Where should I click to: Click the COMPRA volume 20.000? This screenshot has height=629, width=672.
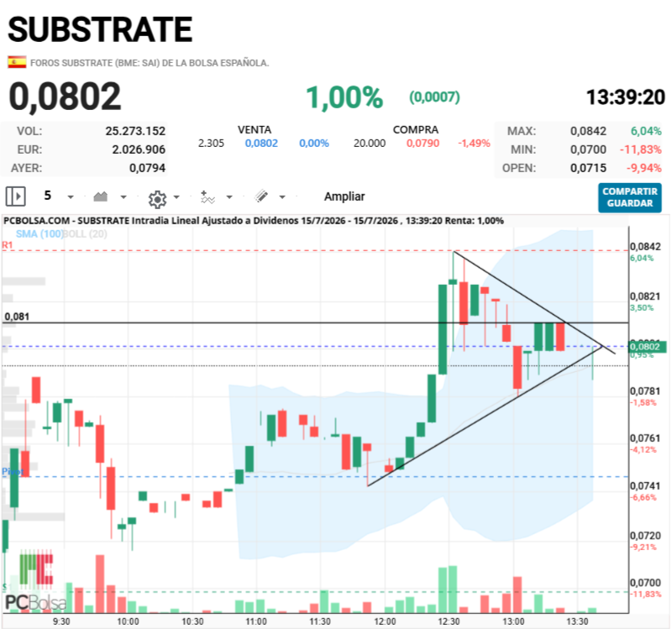click(x=370, y=143)
